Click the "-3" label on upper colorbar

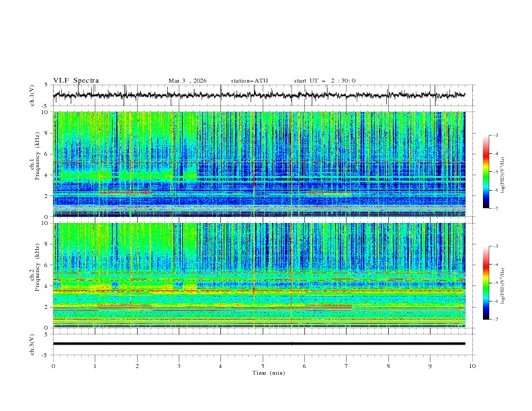coord(496,135)
